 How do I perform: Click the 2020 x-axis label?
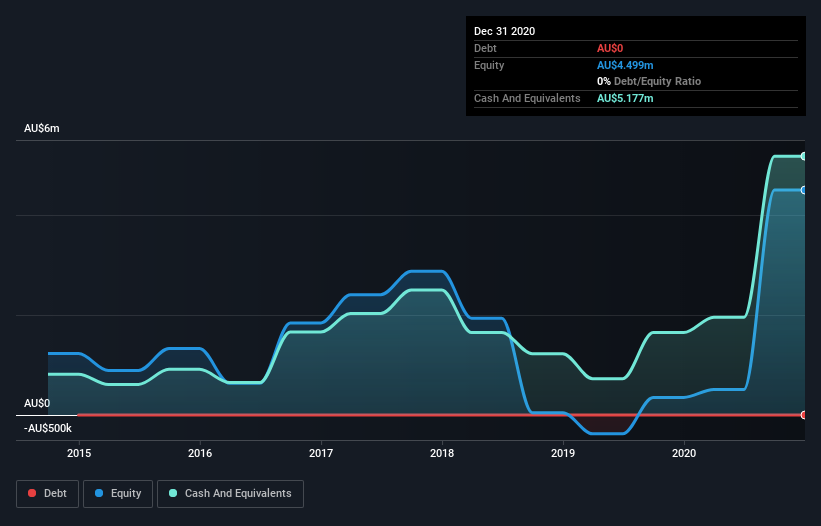(684, 453)
